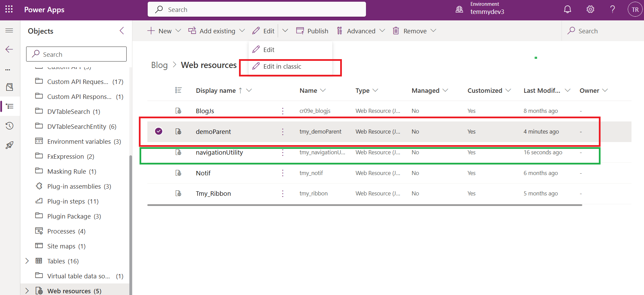Click the Publish toolbar button
Image resolution: width=644 pixels, height=295 pixels.
point(312,31)
